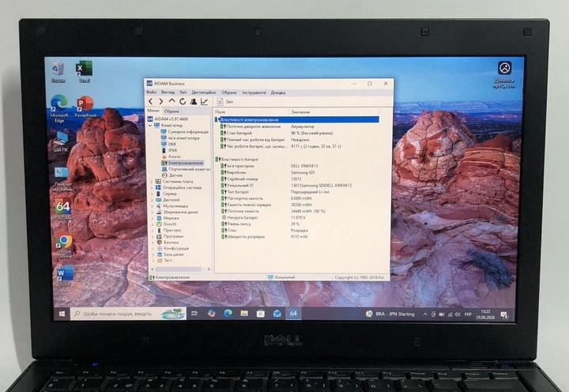
Task: Open the graph chart toolbar icon
Action: [x=205, y=102]
